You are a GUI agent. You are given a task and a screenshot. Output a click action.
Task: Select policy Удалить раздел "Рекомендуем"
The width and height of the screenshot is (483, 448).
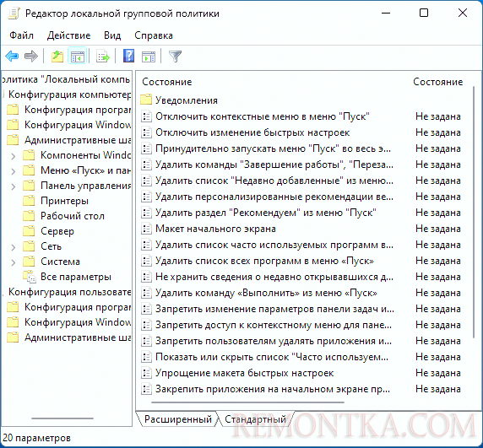point(266,213)
